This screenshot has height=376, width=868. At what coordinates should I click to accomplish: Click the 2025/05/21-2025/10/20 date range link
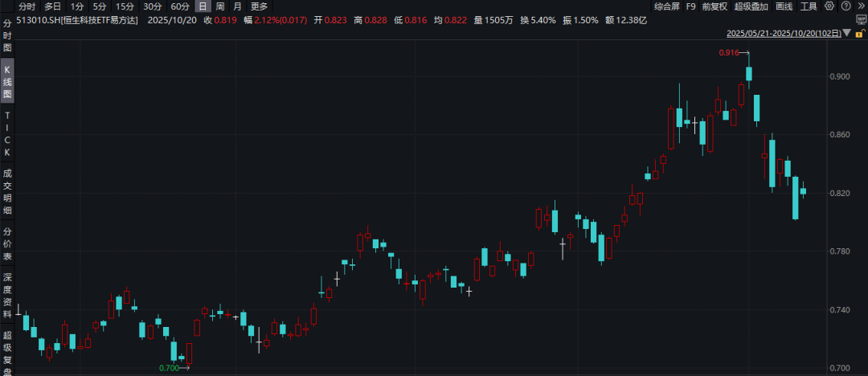(783, 34)
